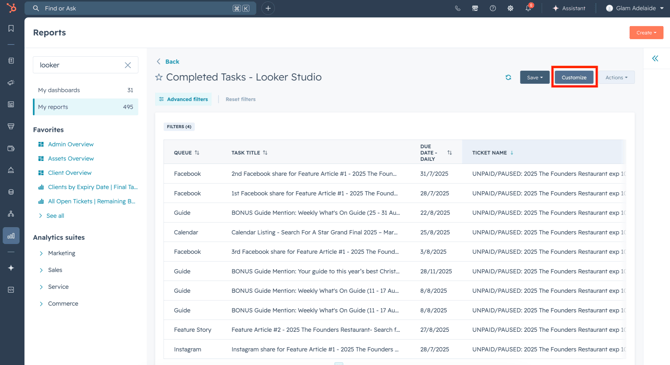Click the Customize button

(574, 77)
